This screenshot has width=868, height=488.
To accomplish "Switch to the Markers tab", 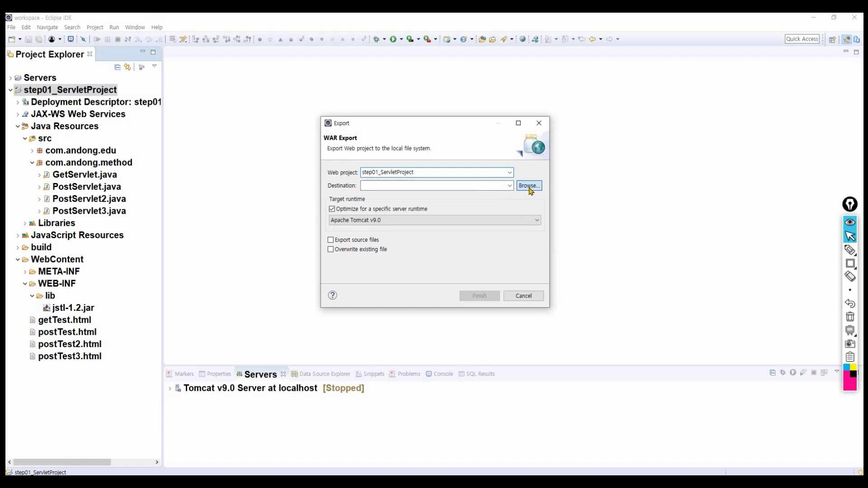I will pos(180,374).
